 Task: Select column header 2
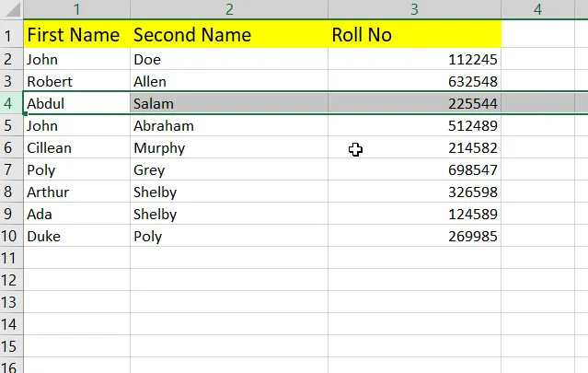coord(229,9)
